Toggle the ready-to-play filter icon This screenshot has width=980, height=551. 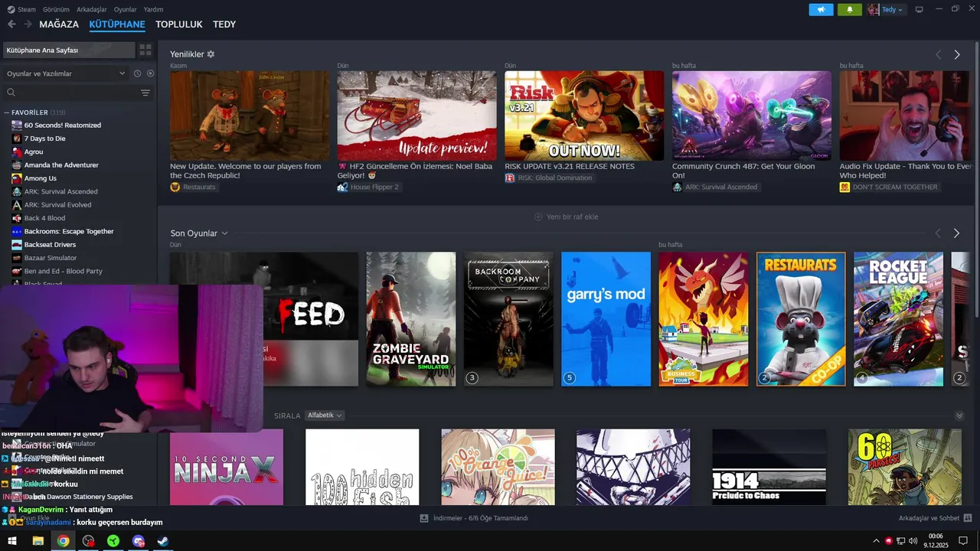click(x=150, y=73)
